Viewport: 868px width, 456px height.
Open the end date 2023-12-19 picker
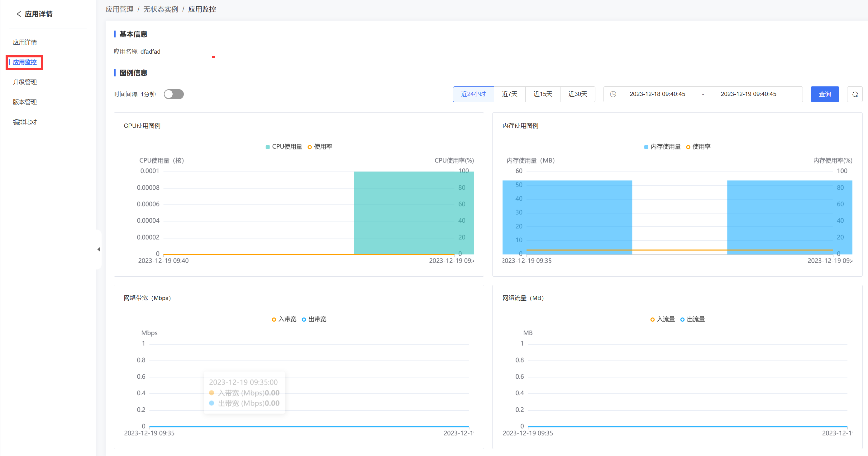click(x=748, y=94)
